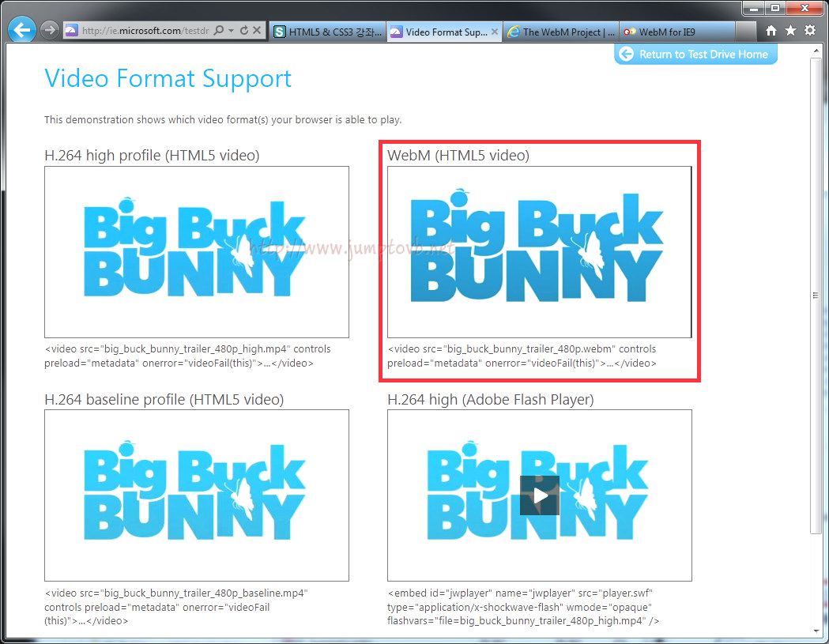The width and height of the screenshot is (829, 644).
Task: Open tools menu with gear icon
Action: click(810, 30)
